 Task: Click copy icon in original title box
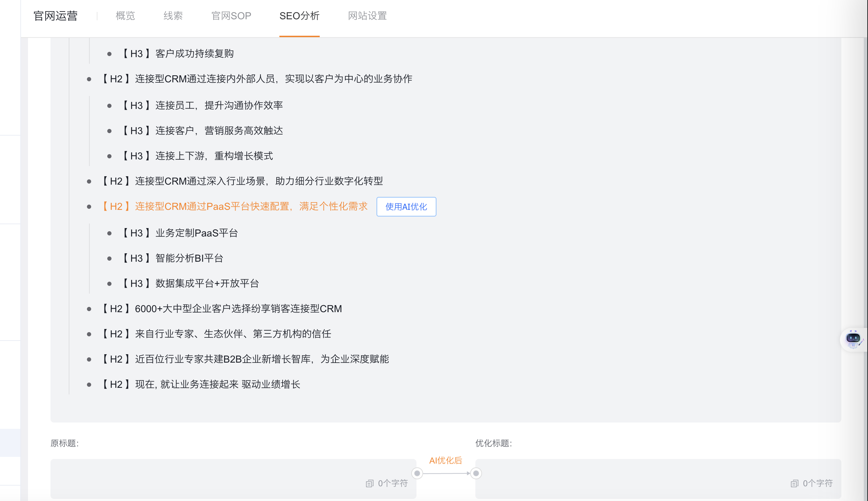pos(369,483)
